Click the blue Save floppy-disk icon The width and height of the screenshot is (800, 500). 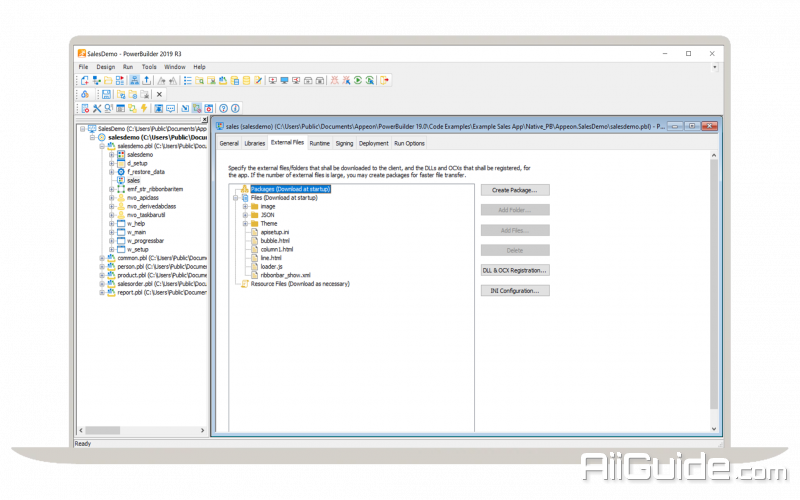pyautogui.click(x=106, y=94)
